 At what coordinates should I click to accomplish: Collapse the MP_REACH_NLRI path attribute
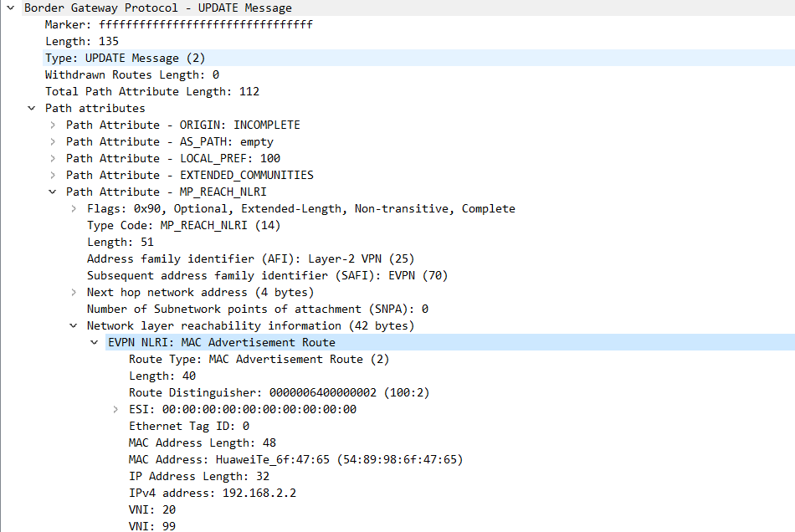tap(52, 192)
